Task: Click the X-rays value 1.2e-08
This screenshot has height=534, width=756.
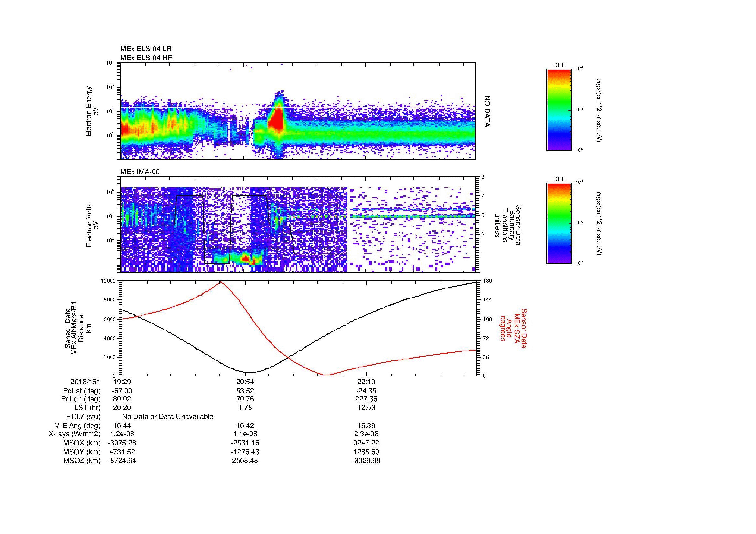Action: [x=122, y=434]
